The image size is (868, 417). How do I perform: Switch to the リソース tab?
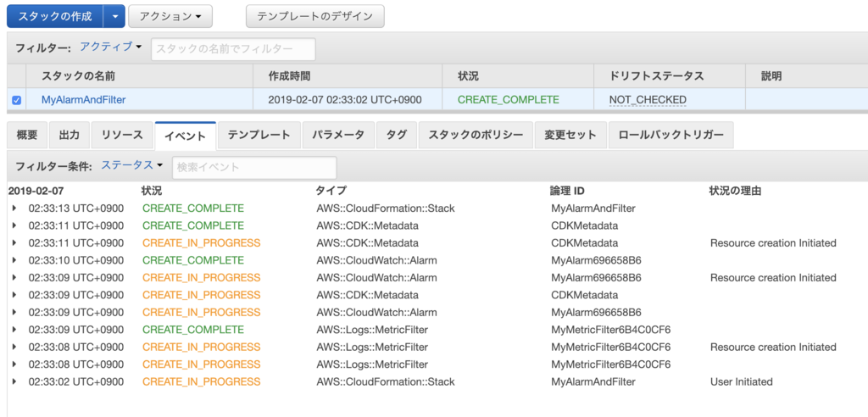click(122, 135)
